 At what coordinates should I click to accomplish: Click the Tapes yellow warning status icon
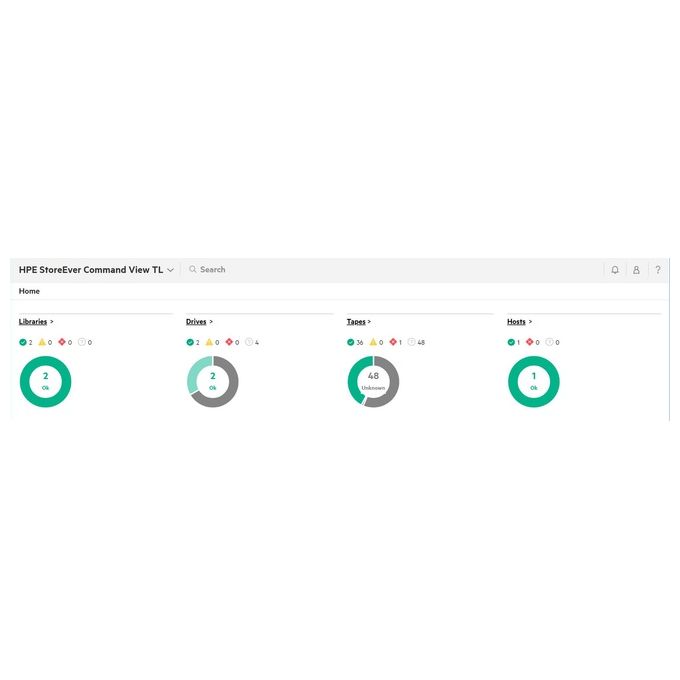point(373,342)
